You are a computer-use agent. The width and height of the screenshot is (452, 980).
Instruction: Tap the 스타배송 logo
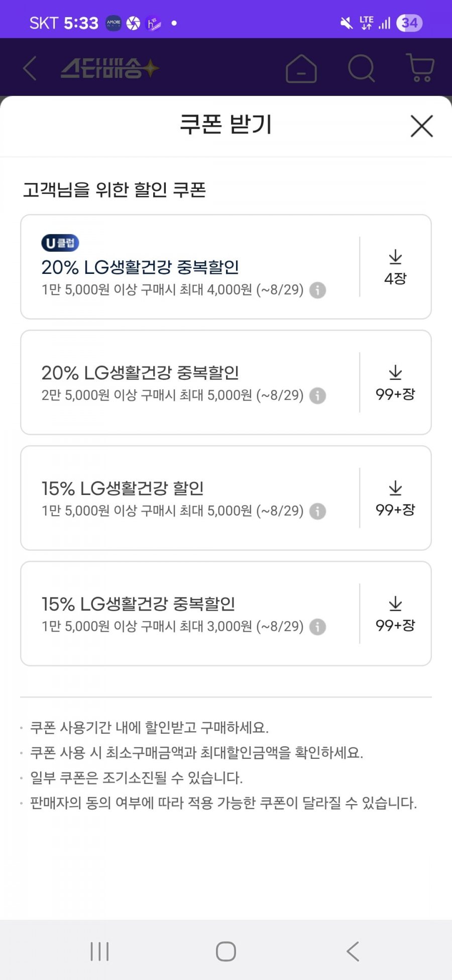tap(109, 68)
